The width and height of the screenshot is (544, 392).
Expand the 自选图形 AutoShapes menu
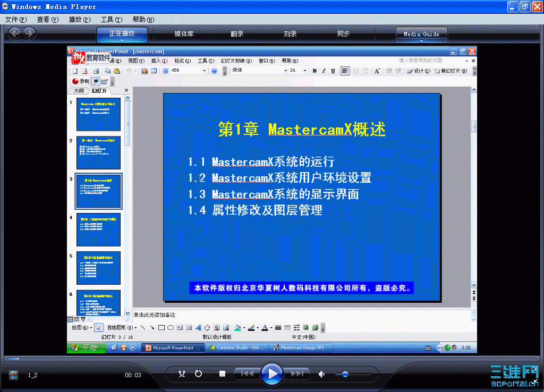click(120, 328)
